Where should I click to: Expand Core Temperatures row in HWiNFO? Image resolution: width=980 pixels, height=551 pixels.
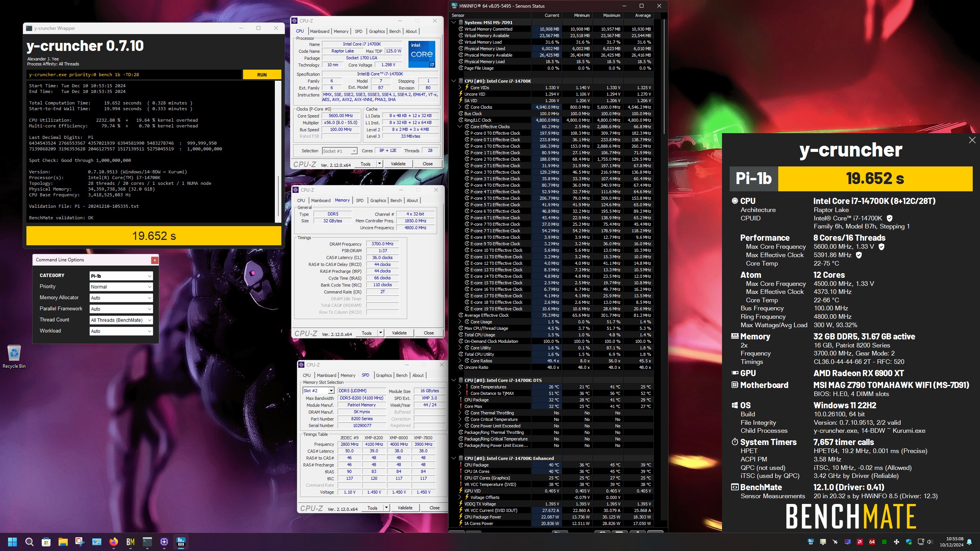point(460,387)
